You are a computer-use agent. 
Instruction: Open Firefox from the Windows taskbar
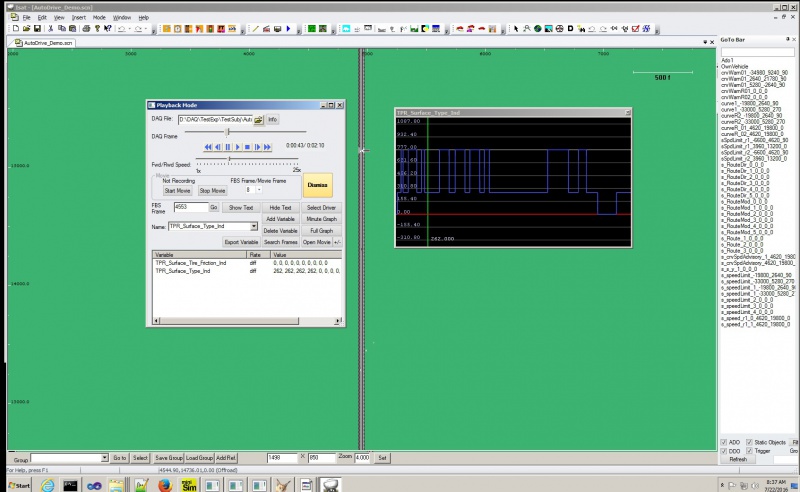pos(165,485)
